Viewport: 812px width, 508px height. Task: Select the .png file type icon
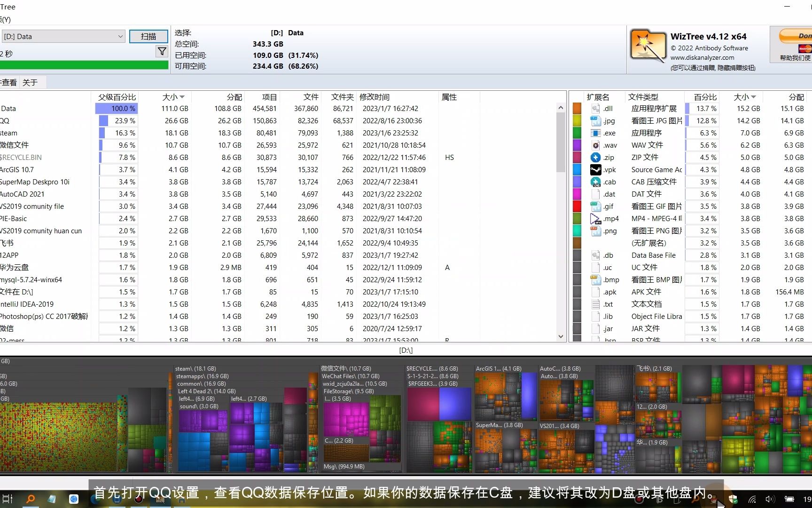point(596,231)
